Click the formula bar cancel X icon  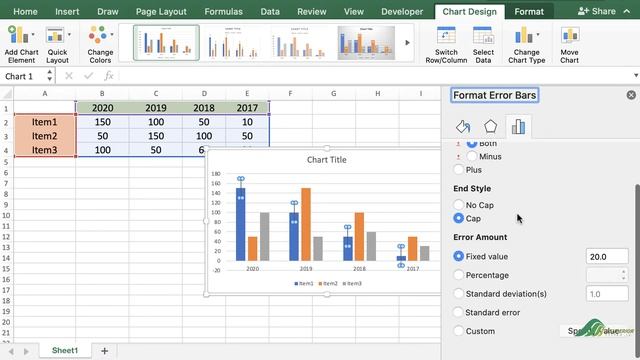69,76
